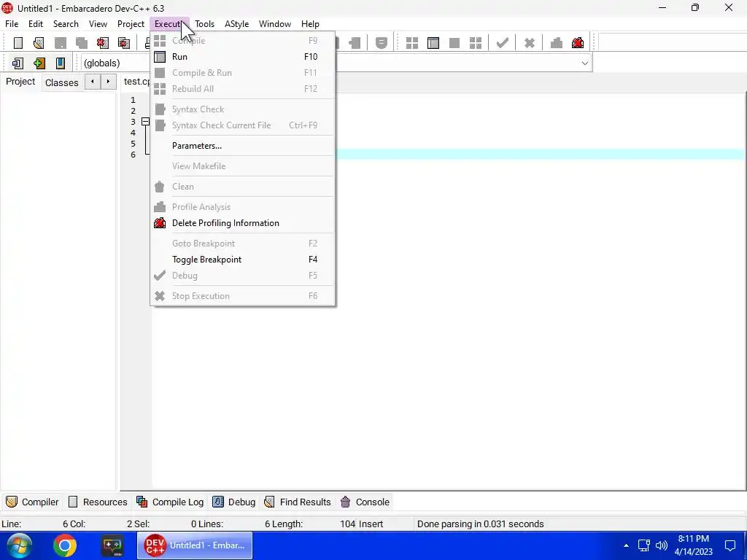Open the Window menu
Viewport: 747px width, 560px height.
(275, 24)
